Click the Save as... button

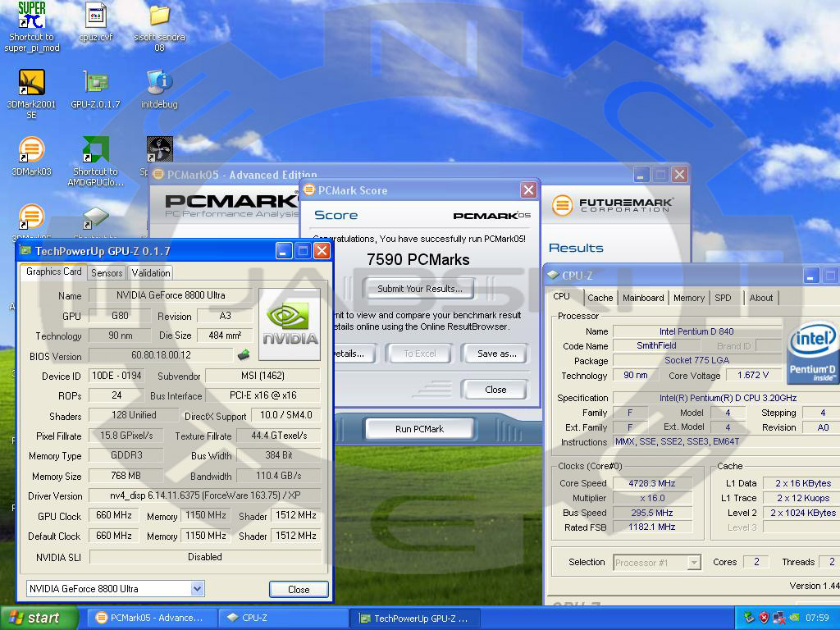pyautogui.click(x=496, y=354)
